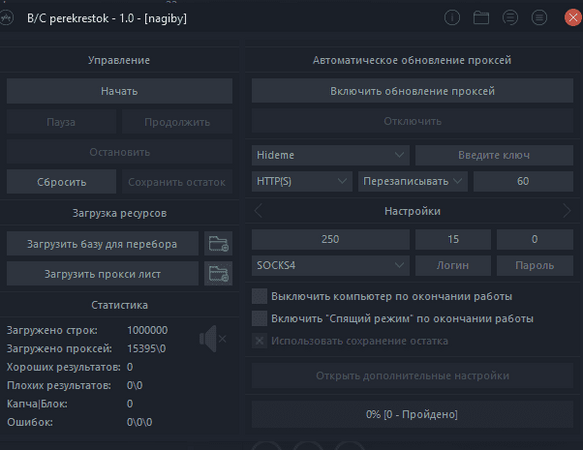The height and width of the screenshot is (450, 583).
Task: Open the HTTP(S) proxy type dropdown
Action: click(x=302, y=181)
